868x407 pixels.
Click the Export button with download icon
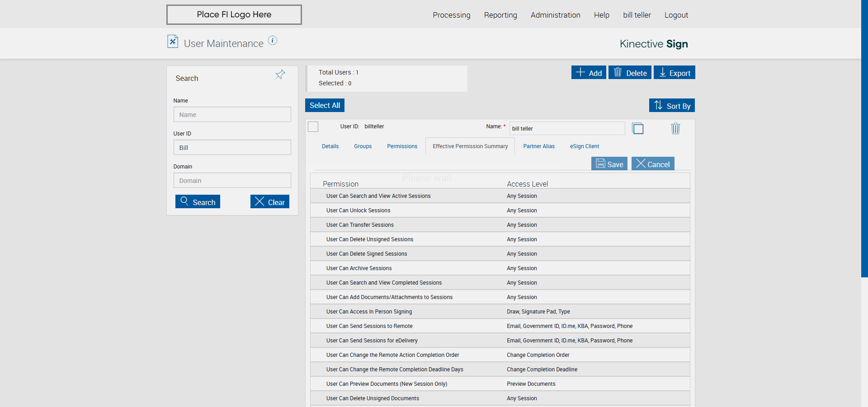coord(674,73)
